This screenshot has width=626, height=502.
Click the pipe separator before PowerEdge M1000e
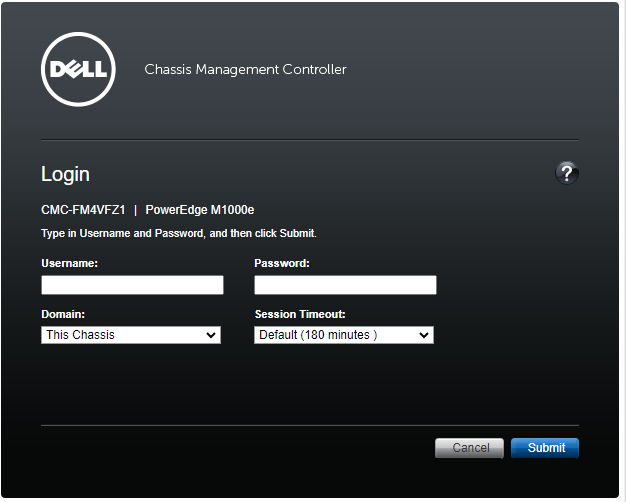[x=135, y=210]
